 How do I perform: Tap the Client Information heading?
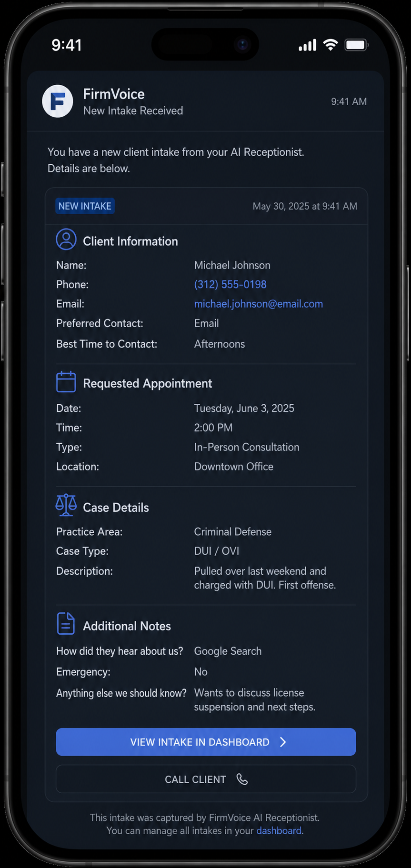click(130, 241)
